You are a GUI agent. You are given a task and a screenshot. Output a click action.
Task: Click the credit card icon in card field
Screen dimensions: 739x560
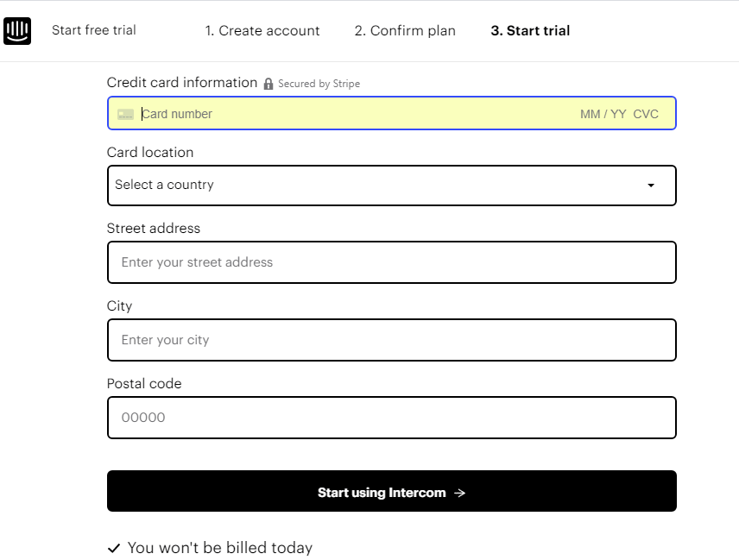click(125, 113)
